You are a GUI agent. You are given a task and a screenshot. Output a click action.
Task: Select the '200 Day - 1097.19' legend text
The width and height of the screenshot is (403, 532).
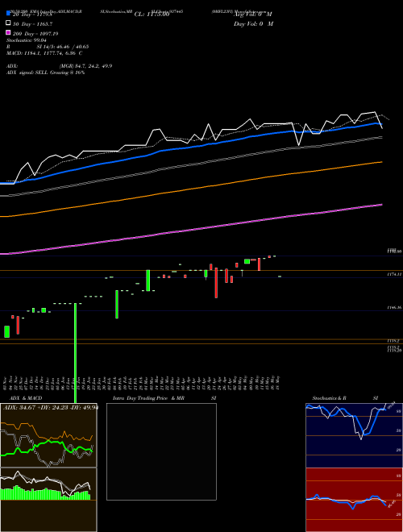click(x=35, y=34)
